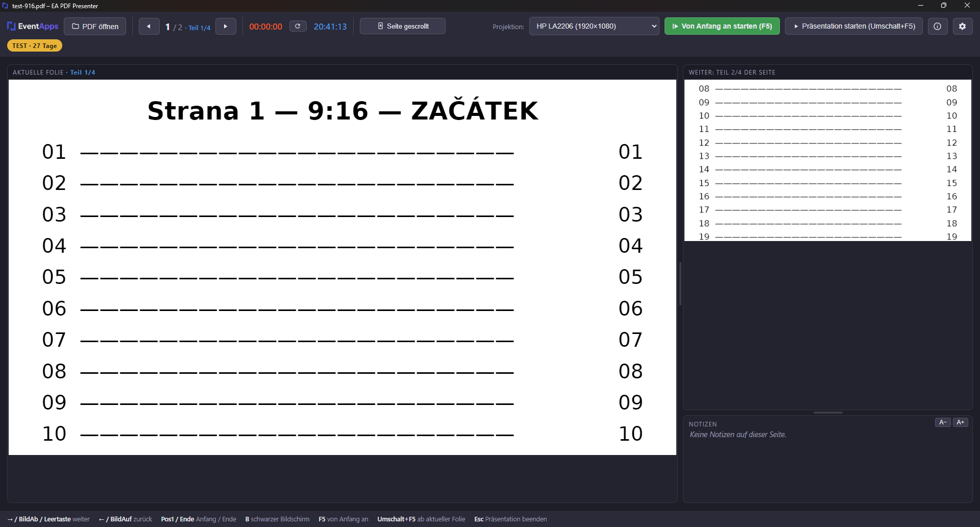Screen dimensions: 980x527
Task: Grab the vertical splitter between slide panels
Action: click(680, 284)
